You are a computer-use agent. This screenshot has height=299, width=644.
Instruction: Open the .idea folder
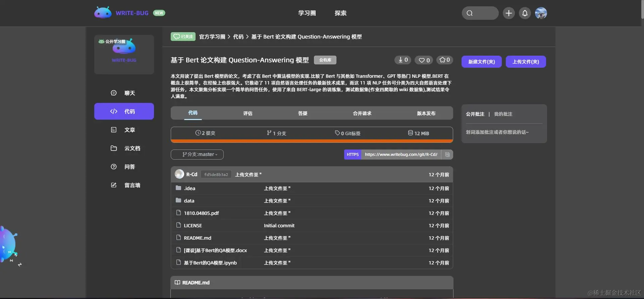pyautogui.click(x=190, y=188)
